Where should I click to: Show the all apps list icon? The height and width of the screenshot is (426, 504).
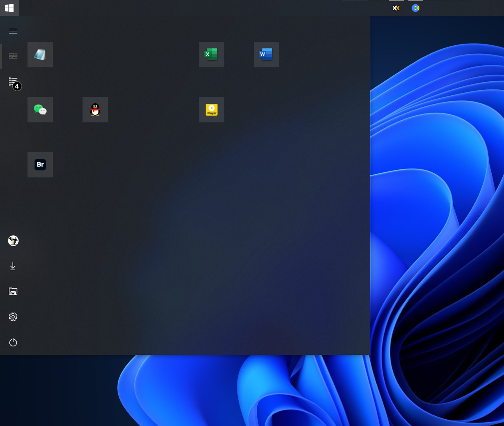(13, 81)
